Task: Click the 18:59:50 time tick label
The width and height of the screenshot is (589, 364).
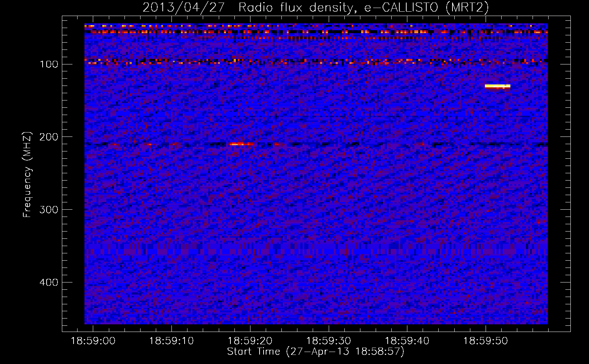Action: click(486, 341)
